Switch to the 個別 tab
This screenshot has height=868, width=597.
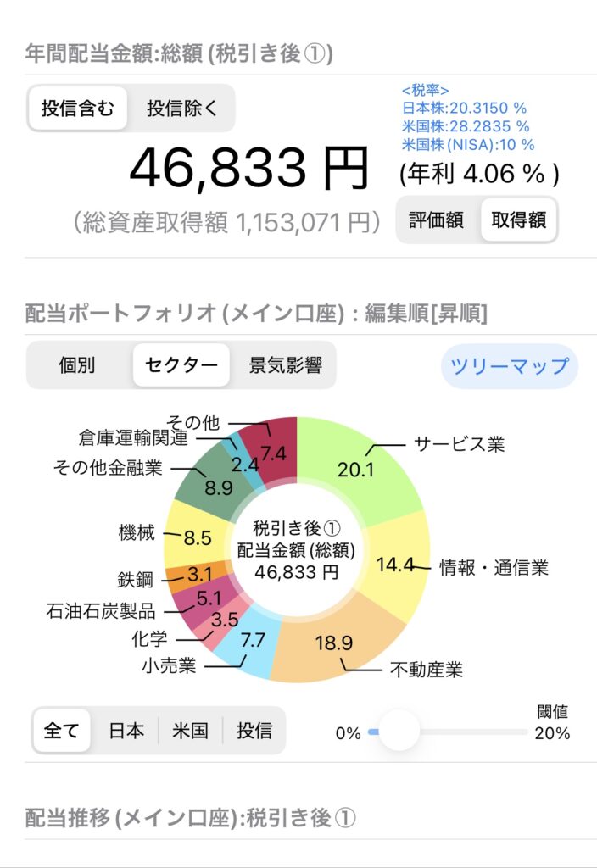[77, 365]
